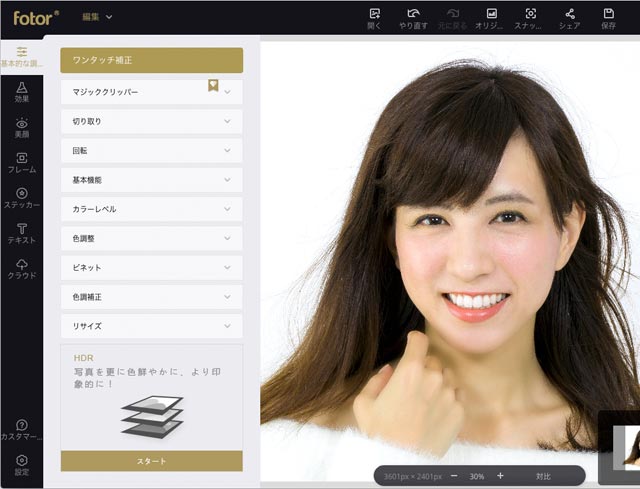Click the HDR stacked layers illustration

[152, 416]
